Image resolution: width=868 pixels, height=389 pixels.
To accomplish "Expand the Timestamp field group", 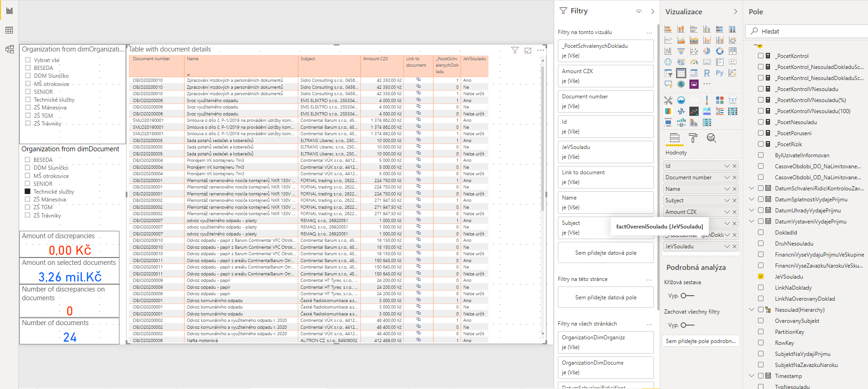I will click(x=752, y=376).
